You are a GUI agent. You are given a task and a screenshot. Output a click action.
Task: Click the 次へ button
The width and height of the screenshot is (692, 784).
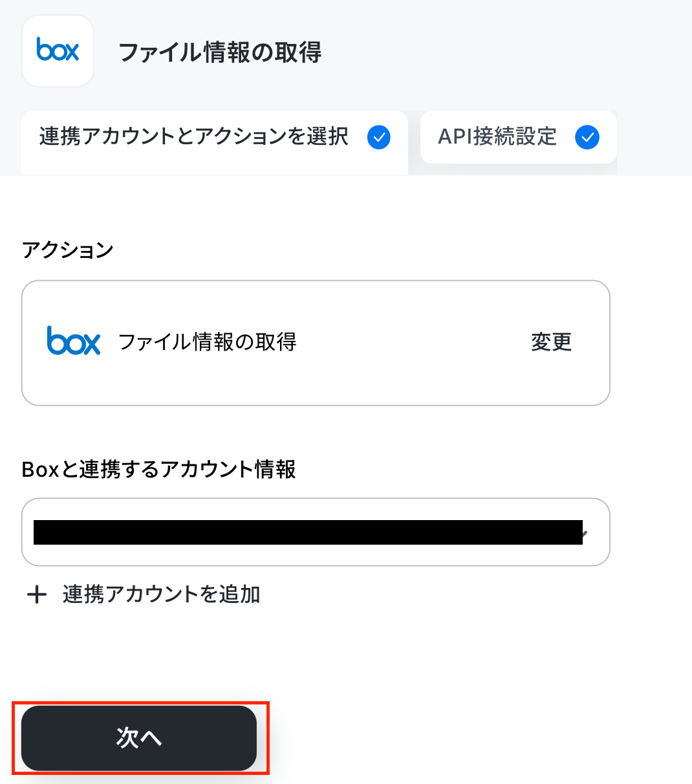click(139, 738)
